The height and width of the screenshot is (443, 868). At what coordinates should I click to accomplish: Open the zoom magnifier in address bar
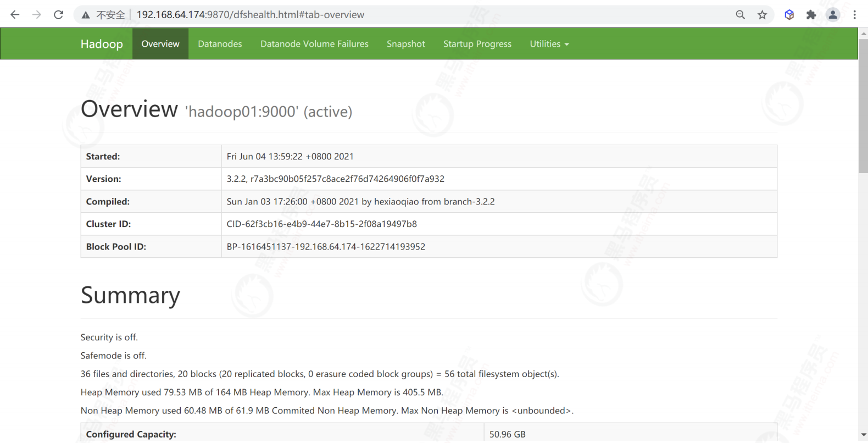coord(741,15)
